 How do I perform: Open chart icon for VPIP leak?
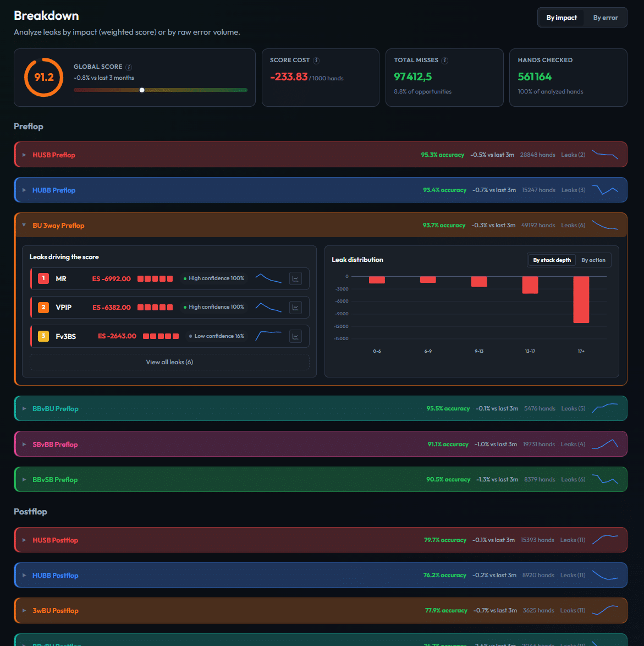(295, 308)
